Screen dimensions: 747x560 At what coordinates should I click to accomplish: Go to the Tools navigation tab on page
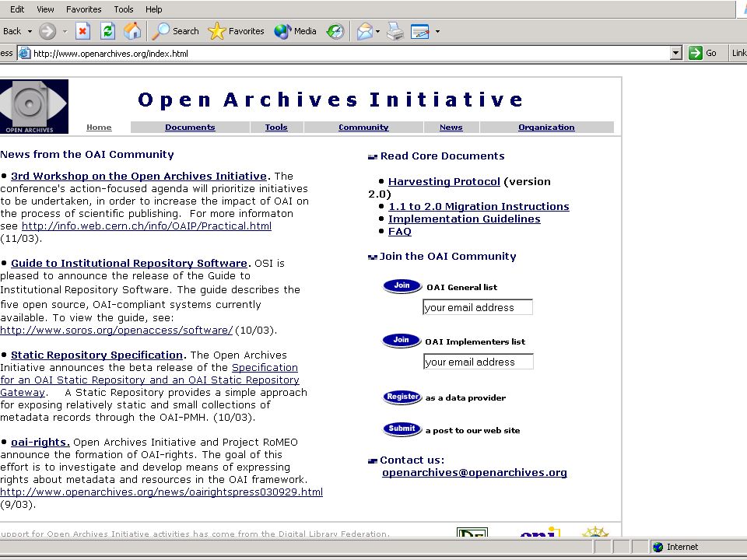pos(276,127)
